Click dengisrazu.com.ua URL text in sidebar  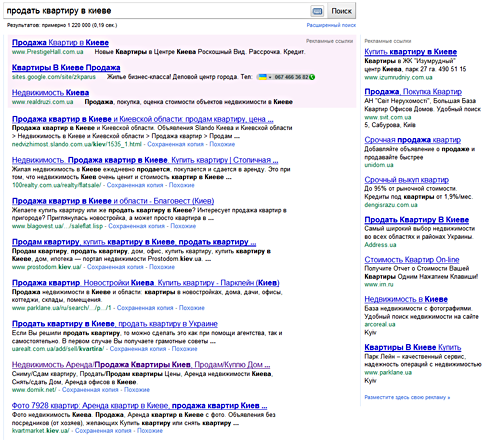391,205
